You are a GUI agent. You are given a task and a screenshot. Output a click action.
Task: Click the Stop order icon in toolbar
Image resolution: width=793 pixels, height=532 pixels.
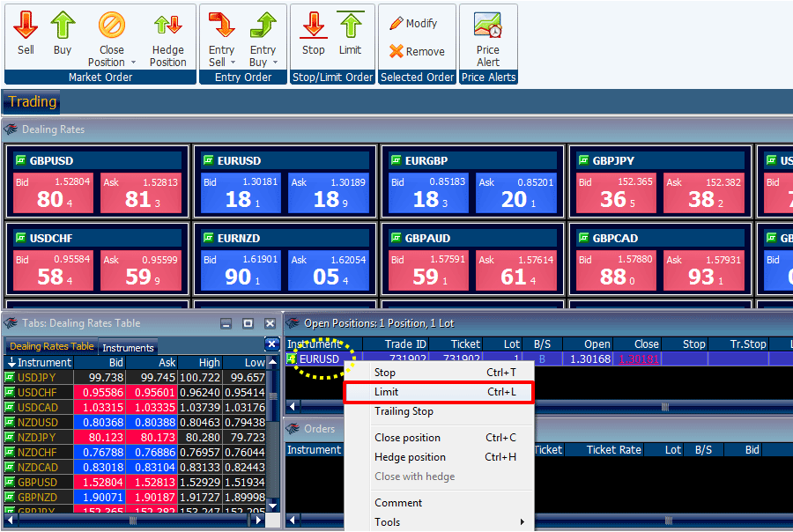coord(314,33)
